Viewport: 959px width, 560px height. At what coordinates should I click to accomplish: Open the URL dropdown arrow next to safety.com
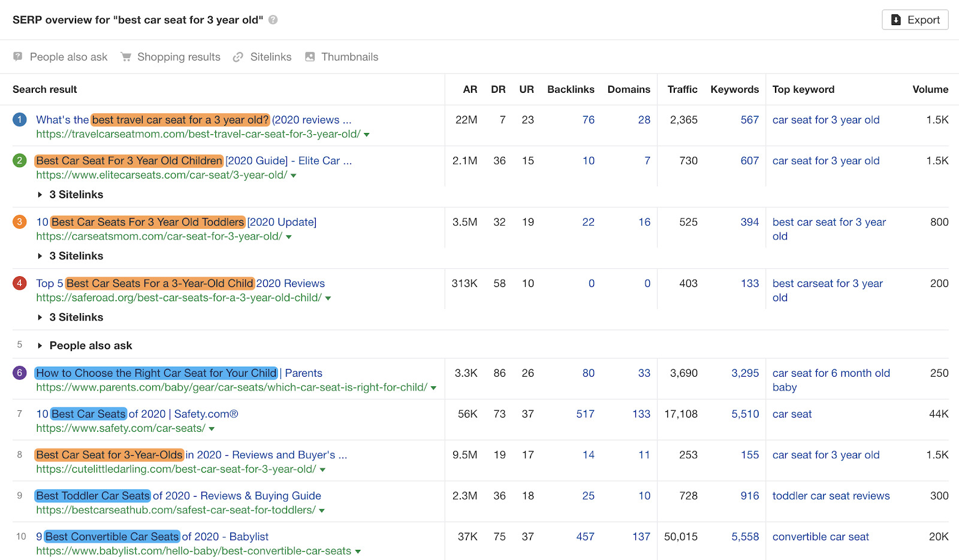pyautogui.click(x=213, y=428)
